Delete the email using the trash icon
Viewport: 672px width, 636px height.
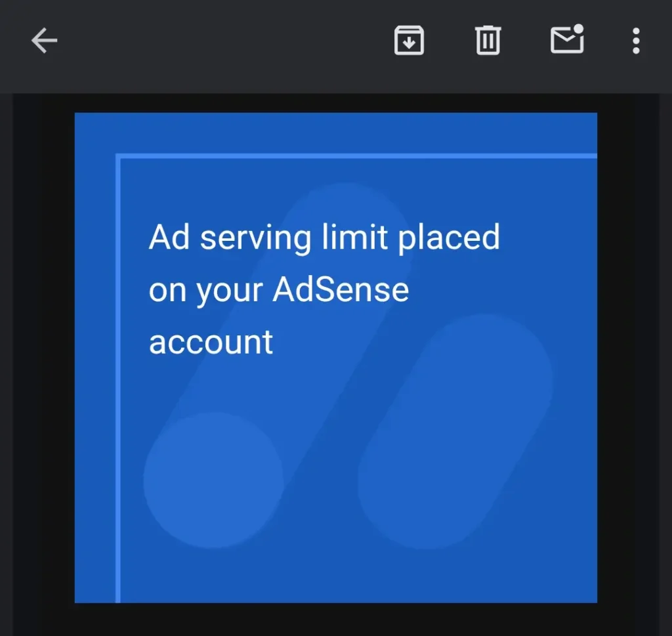point(488,40)
